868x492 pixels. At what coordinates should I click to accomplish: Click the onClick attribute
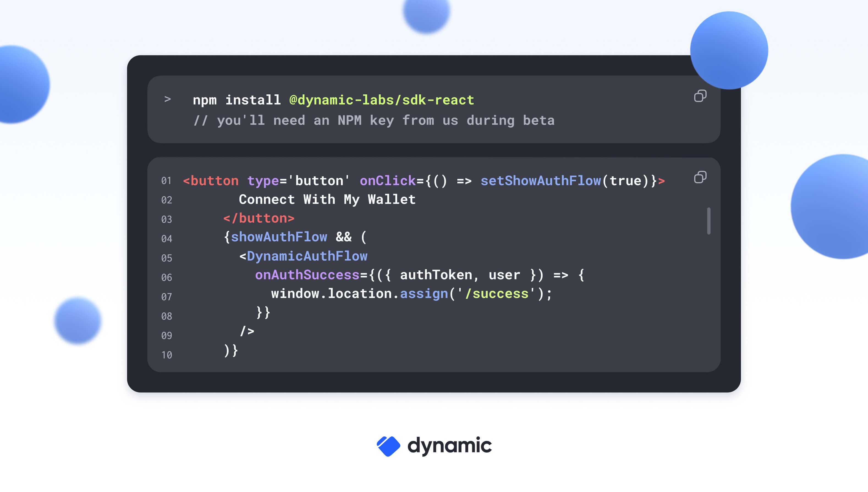(388, 181)
